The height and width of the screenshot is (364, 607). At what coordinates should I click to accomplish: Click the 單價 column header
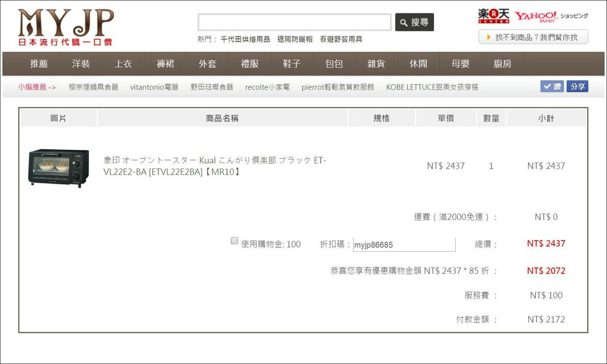pos(446,118)
